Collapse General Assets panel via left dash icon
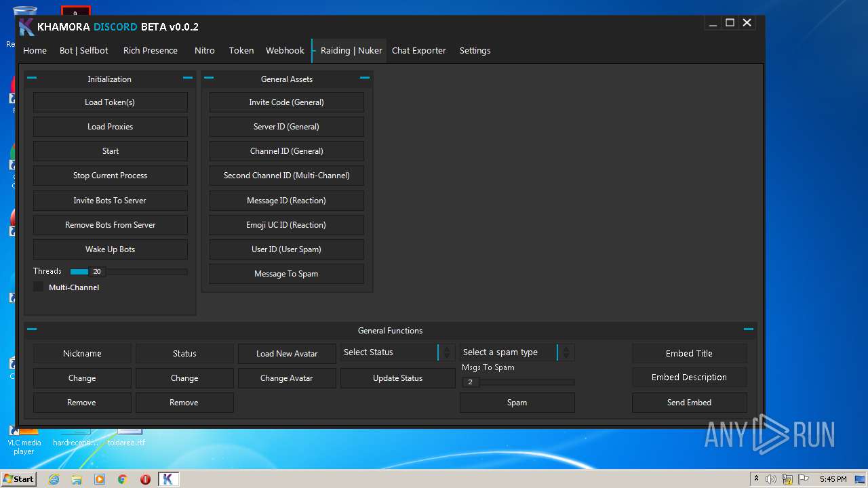868x488 pixels. (x=209, y=78)
